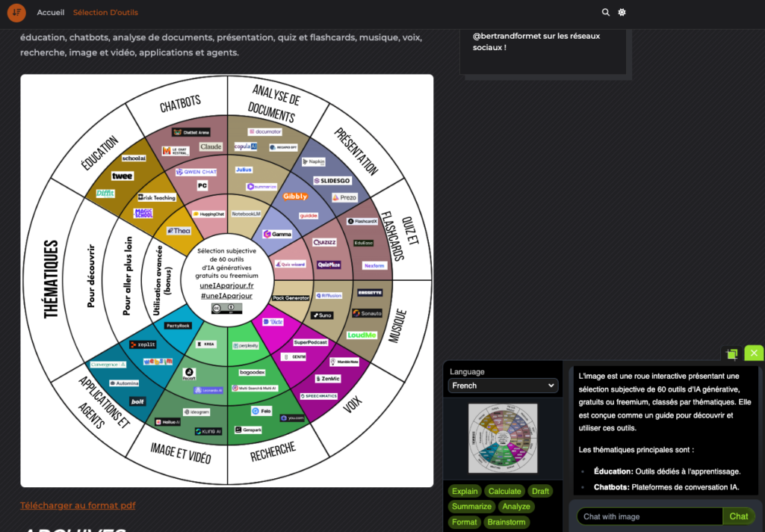Click the Julius logo in Analyse de documents
The width and height of the screenshot is (765, 532).
244,170
